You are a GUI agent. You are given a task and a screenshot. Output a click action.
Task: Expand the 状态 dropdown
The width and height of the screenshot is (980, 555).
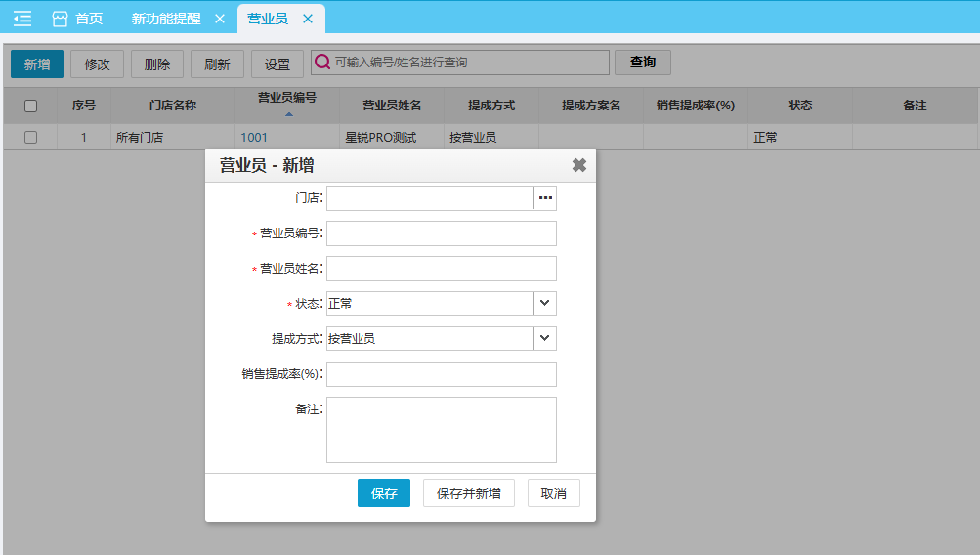click(545, 304)
